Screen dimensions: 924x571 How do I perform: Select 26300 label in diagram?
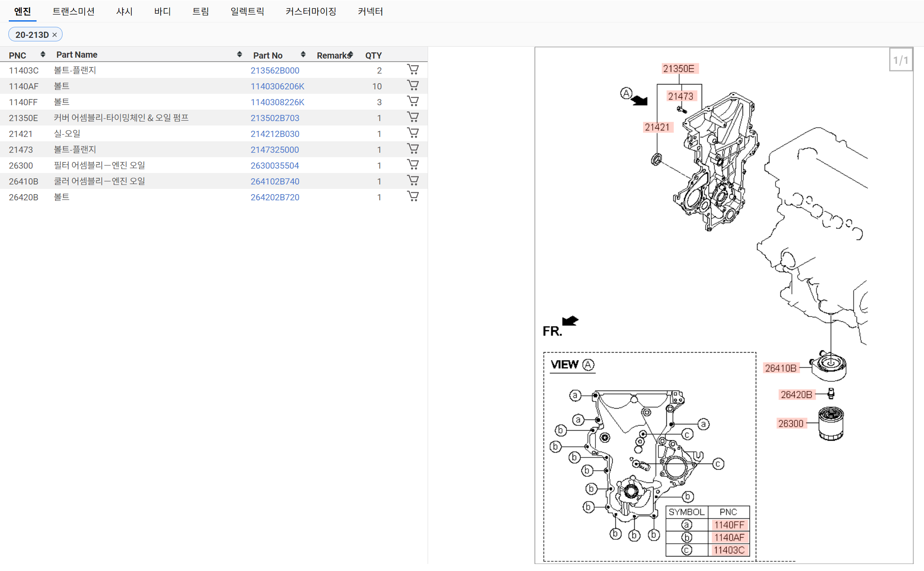coord(791,424)
